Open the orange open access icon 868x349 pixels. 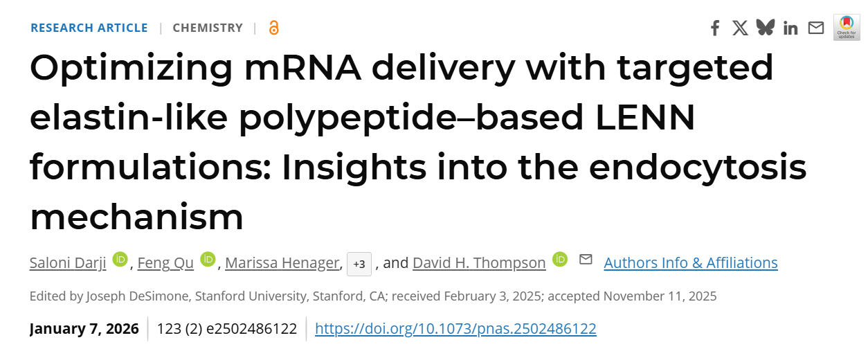[273, 28]
